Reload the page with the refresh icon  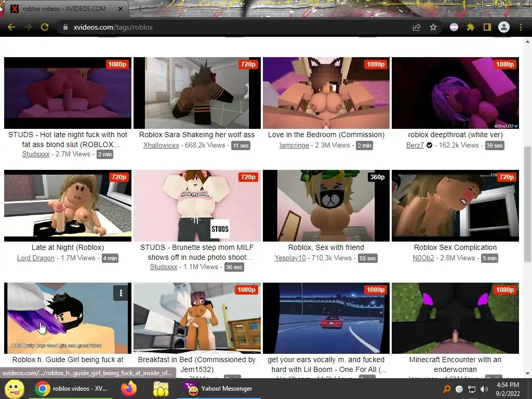(45, 27)
